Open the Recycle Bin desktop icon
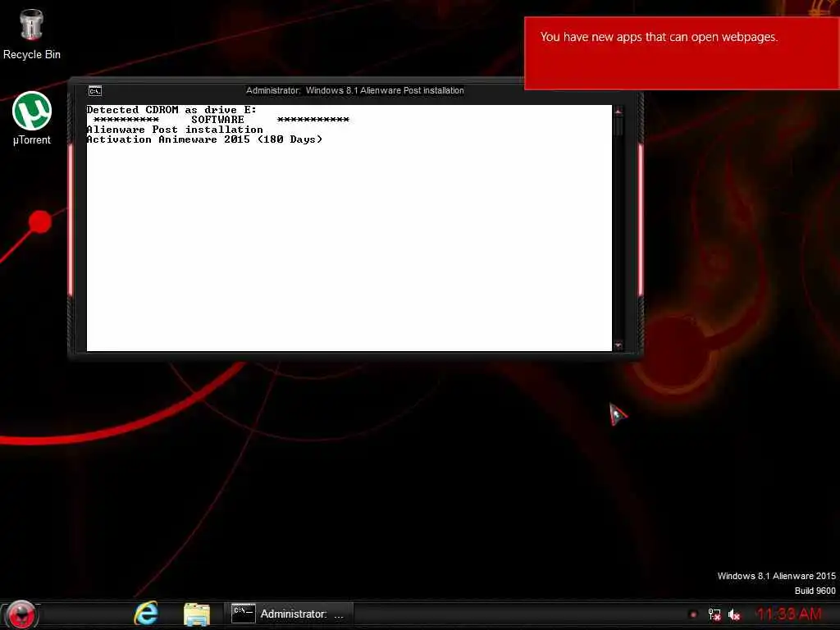840x630 pixels. (x=31, y=34)
